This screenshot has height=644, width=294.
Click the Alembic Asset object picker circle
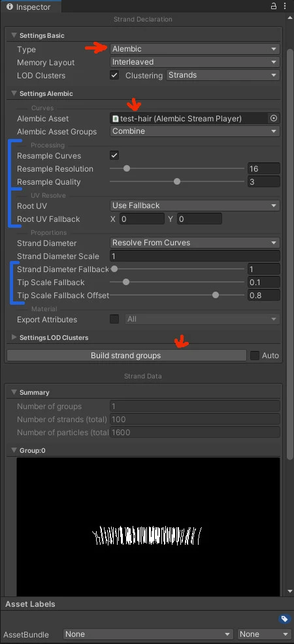tap(274, 118)
